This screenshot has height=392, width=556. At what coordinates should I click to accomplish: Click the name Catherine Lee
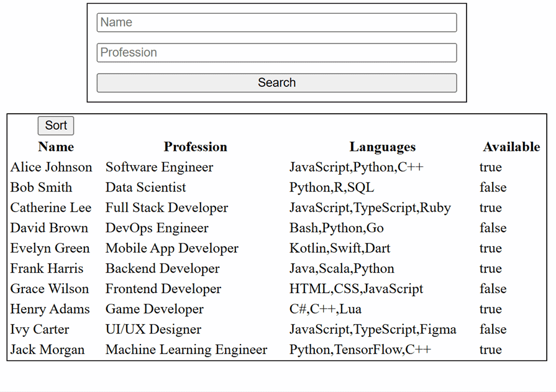tap(51, 207)
